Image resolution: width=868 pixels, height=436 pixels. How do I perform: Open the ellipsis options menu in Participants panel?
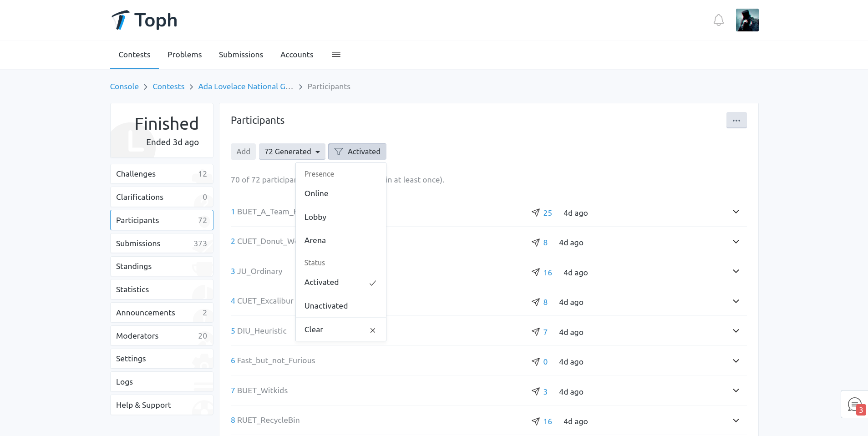click(736, 120)
